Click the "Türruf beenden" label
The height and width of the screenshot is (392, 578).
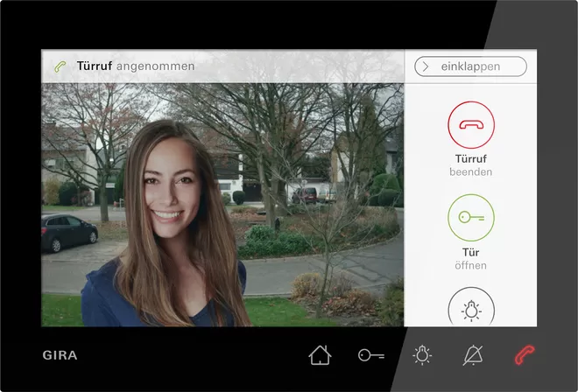coord(471,165)
